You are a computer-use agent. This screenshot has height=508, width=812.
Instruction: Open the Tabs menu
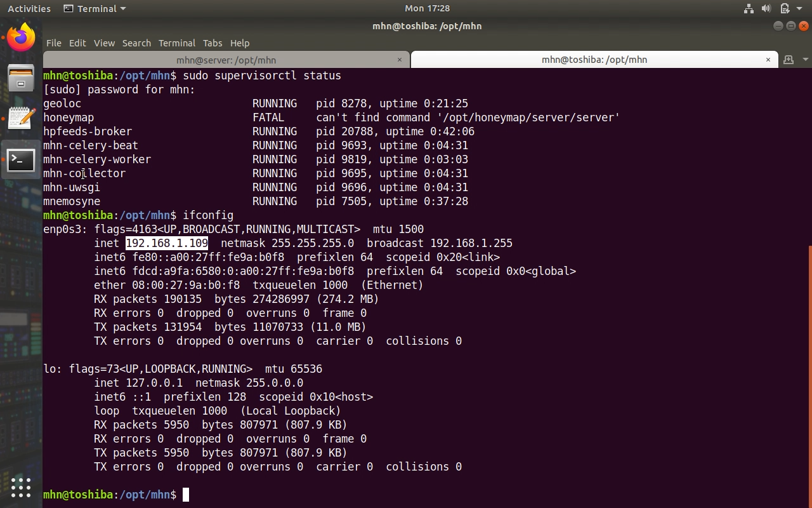click(x=213, y=43)
